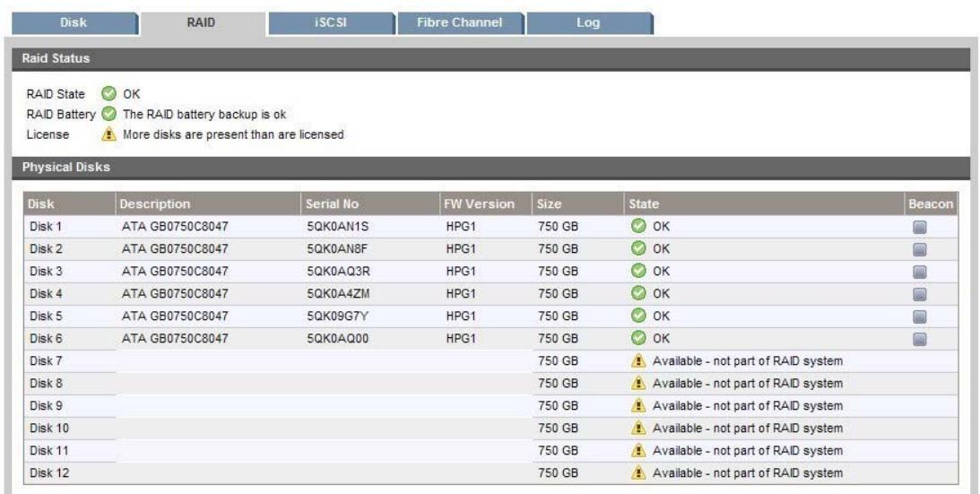Screen dimensions: 980x494
Task: Click Disk 4 description ATA GB0750C8047
Action: point(175,294)
